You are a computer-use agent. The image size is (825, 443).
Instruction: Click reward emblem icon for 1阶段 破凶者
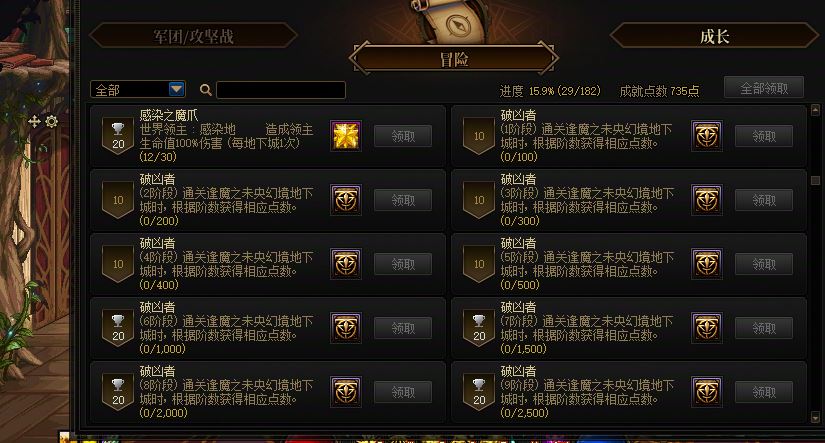pyautogui.click(x=707, y=136)
